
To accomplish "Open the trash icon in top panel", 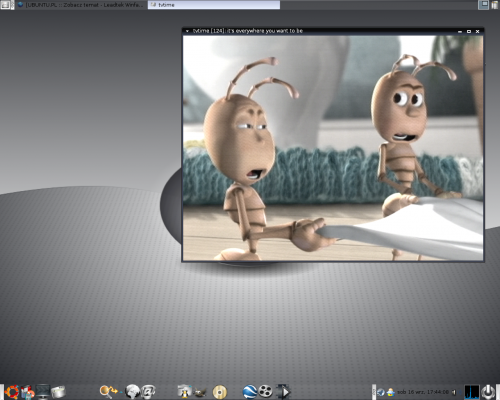I will [495, 5].
